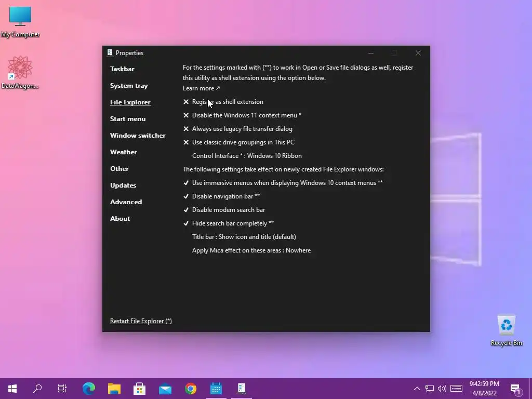Toggle Use classic drive groupings in This PC
Viewport: 532px width, 399px height.
tap(239, 142)
